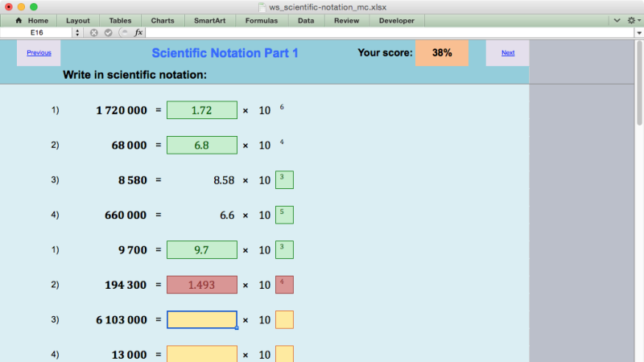Click the 'Write in scientific notation:' heading
This screenshot has width=644, height=362.
pos(134,75)
